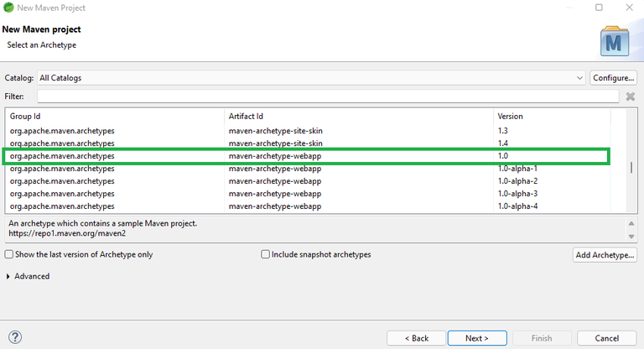Focus the Filter text field
The width and height of the screenshot is (644, 349).
(x=328, y=96)
